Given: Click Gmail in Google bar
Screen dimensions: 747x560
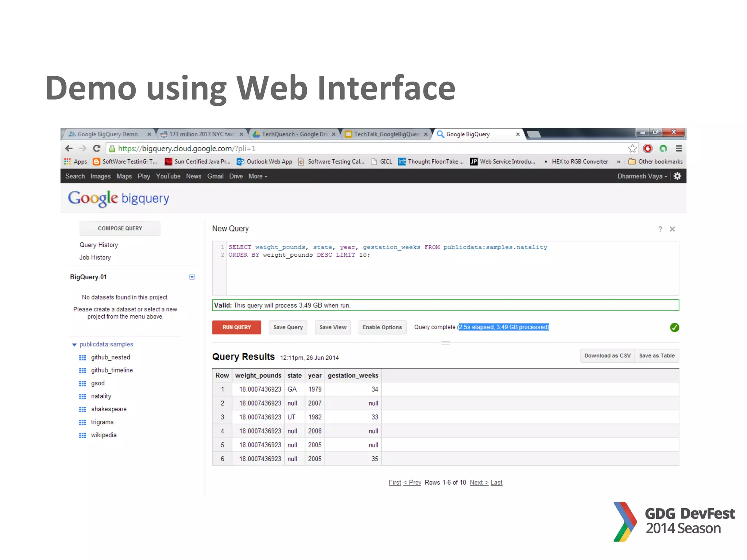Looking at the screenshot, I should (x=215, y=176).
